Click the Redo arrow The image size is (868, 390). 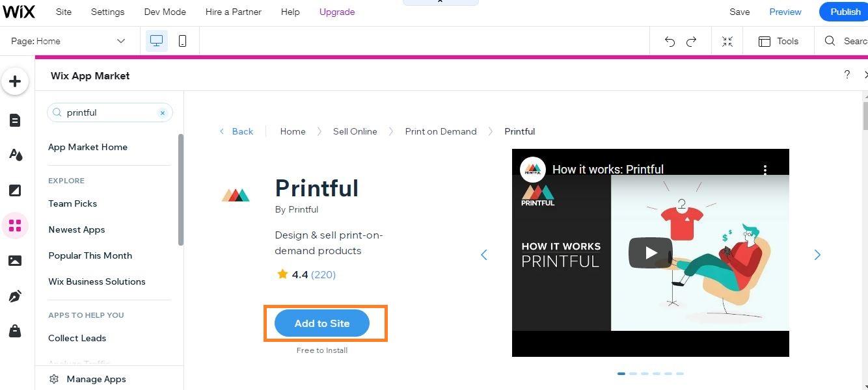coord(692,41)
